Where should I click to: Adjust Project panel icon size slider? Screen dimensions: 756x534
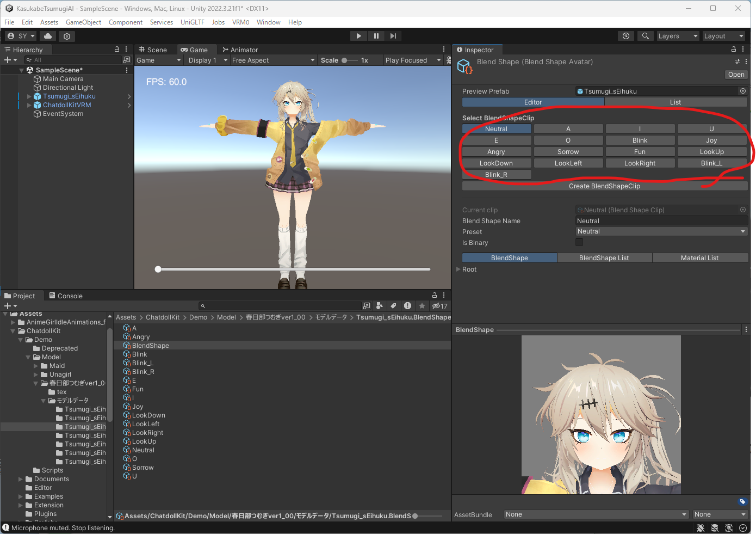point(427,515)
